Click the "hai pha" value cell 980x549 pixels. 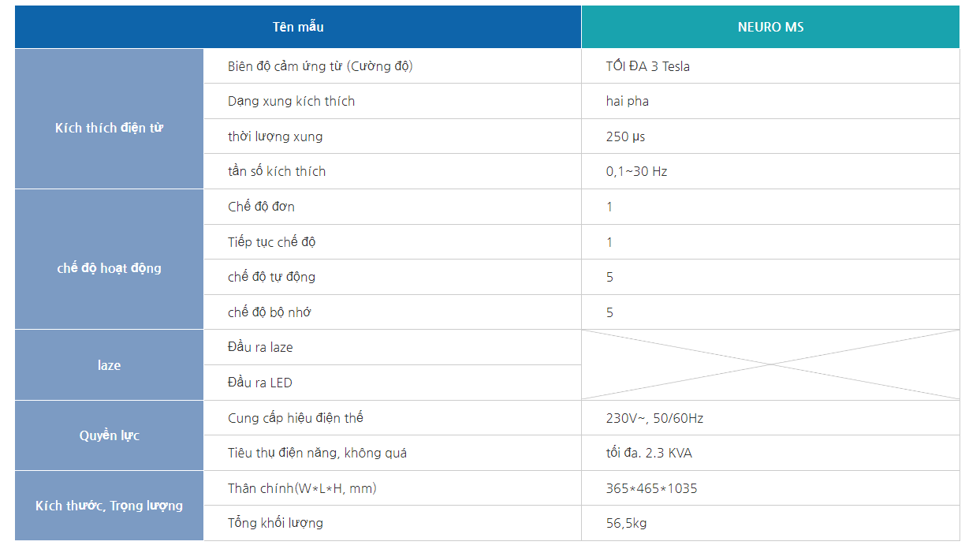[x=628, y=101]
